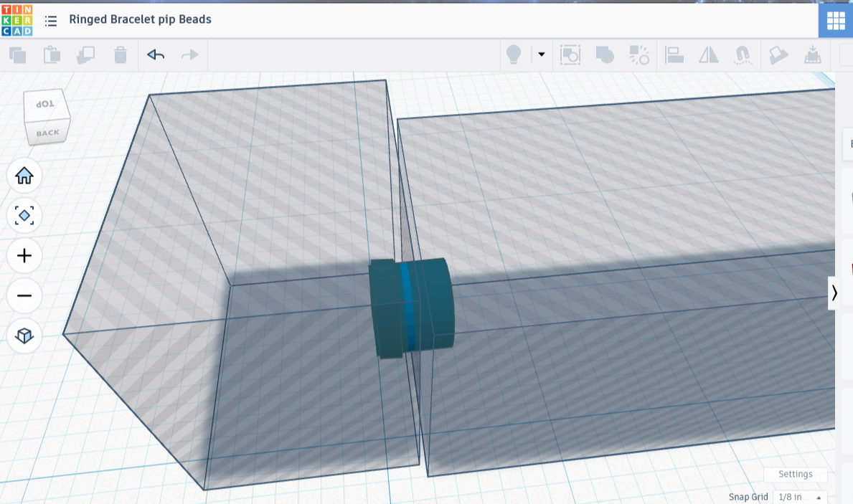Open the Snap Grid 1/8 in dropdown
Viewport: 853px width, 504px height.
800,497
